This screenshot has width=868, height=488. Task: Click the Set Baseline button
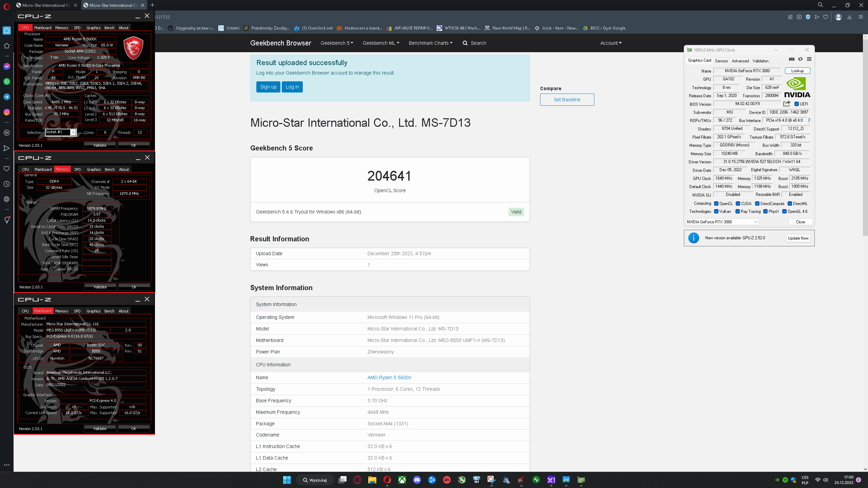[x=567, y=100]
